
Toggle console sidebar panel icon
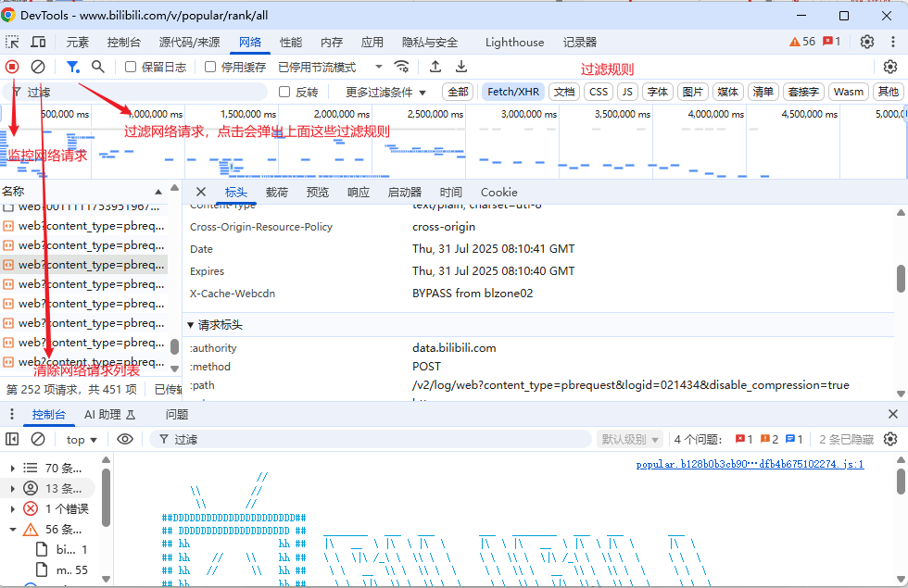tap(12, 439)
